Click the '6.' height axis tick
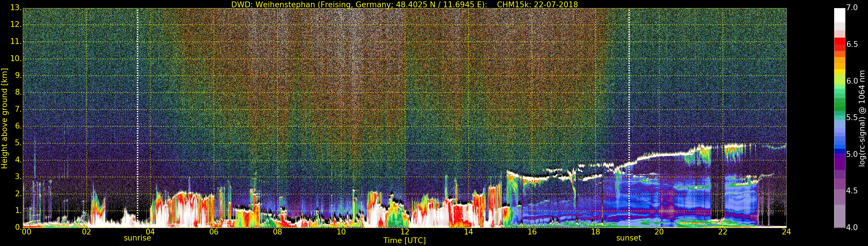Viewport: 868px width, 246px height. (19, 126)
